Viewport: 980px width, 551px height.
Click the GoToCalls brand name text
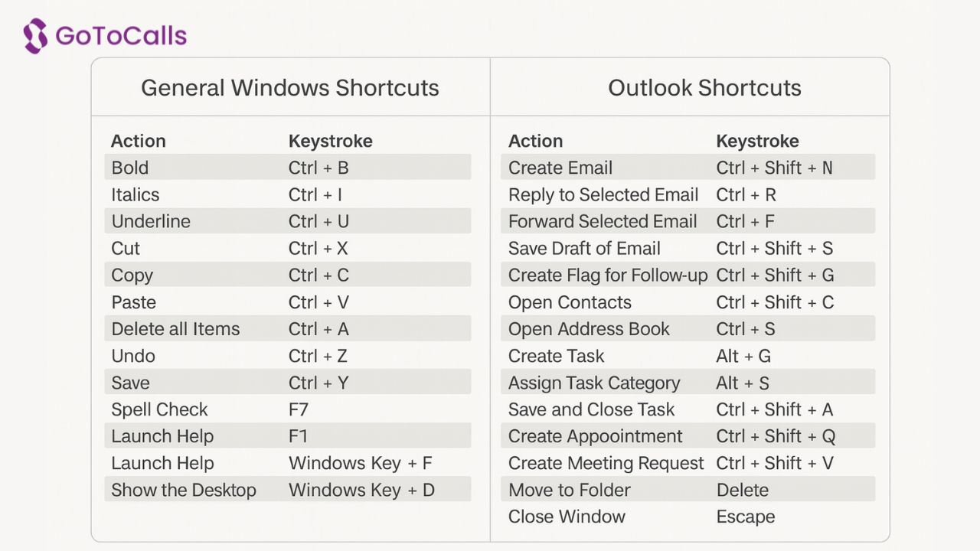[121, 36]
